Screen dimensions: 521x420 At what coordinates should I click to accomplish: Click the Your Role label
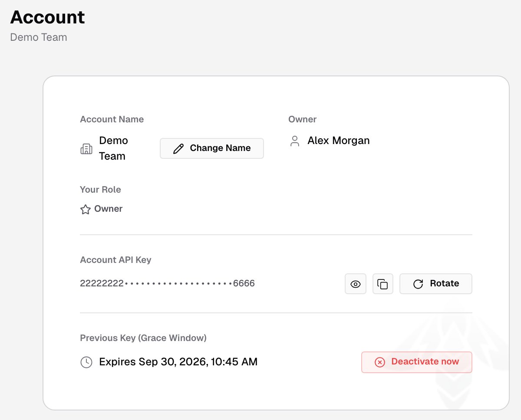[x=100, y=190]
